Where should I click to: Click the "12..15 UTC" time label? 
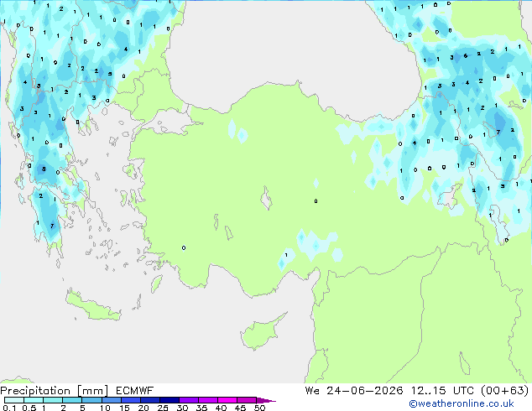pyautogui.click(x=442, y=391)
